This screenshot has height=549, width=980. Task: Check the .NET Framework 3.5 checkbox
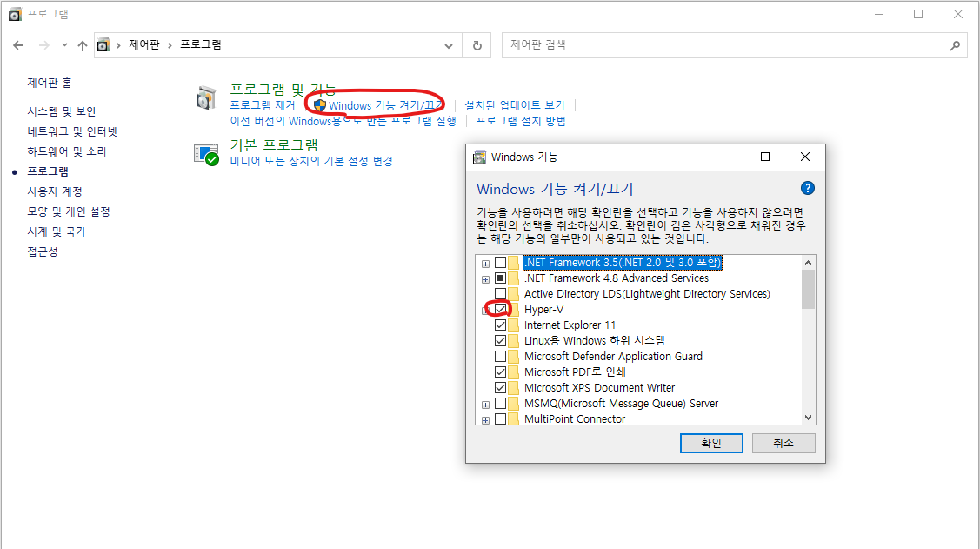coord(501,262)
